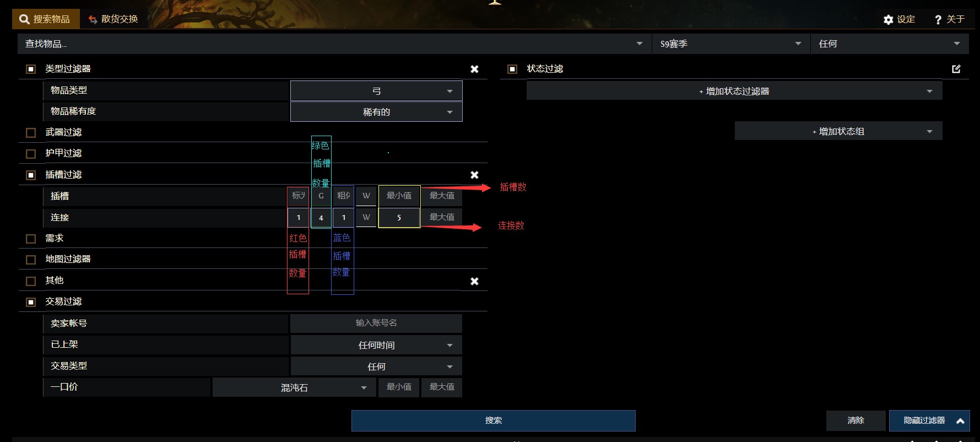Open the item type dropdown showing 弓
This screenshot has height=442, width=980.
(376, 90)
